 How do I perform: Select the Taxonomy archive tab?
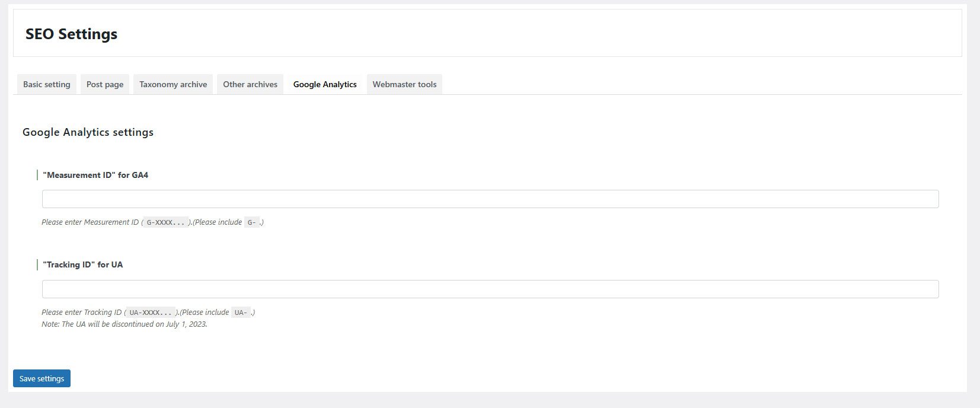pyautogui.click(x=173, y=84)
